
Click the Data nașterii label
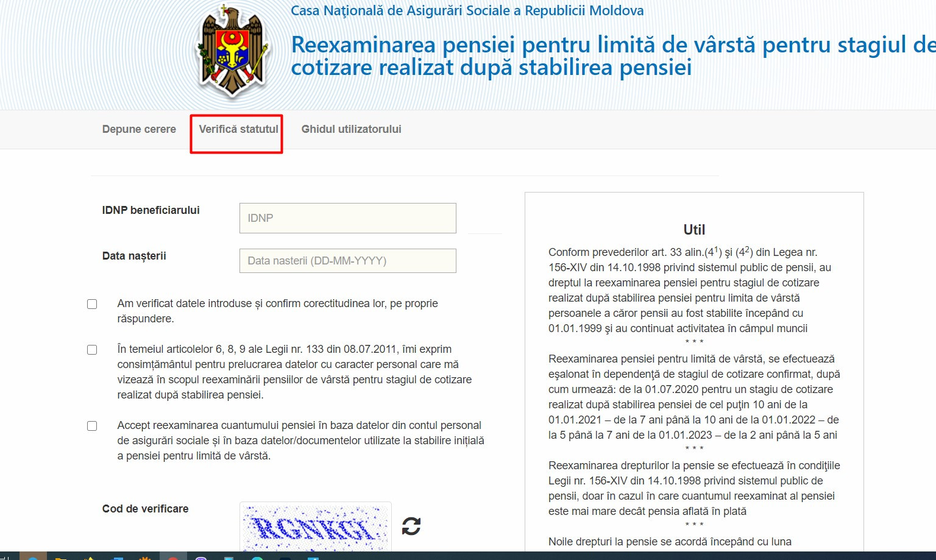[134, 256]
